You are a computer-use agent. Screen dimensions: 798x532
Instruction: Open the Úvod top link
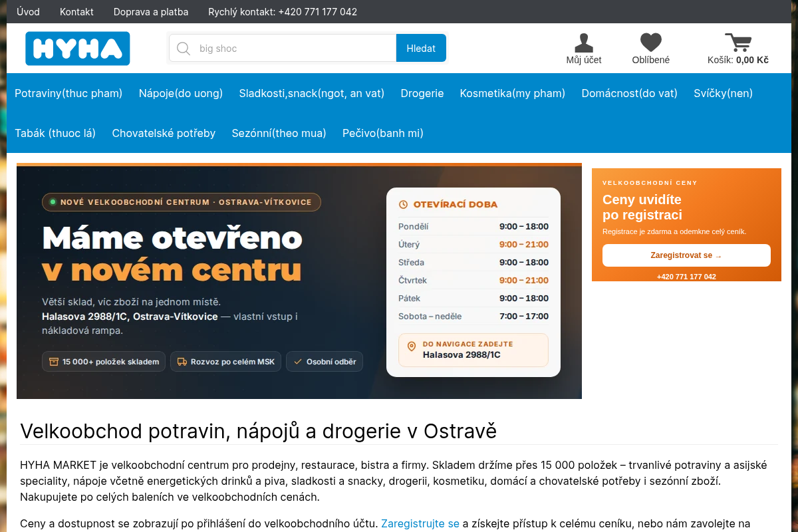coord(28,12)
